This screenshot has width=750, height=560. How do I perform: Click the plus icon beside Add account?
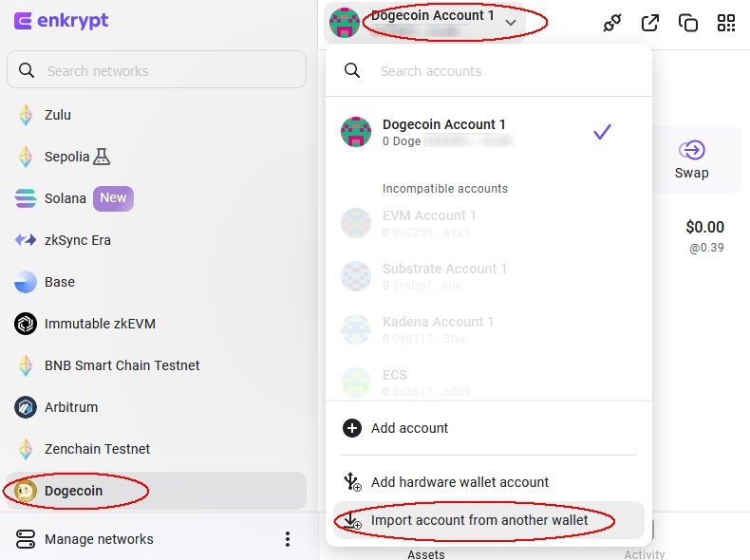(352, 428)
